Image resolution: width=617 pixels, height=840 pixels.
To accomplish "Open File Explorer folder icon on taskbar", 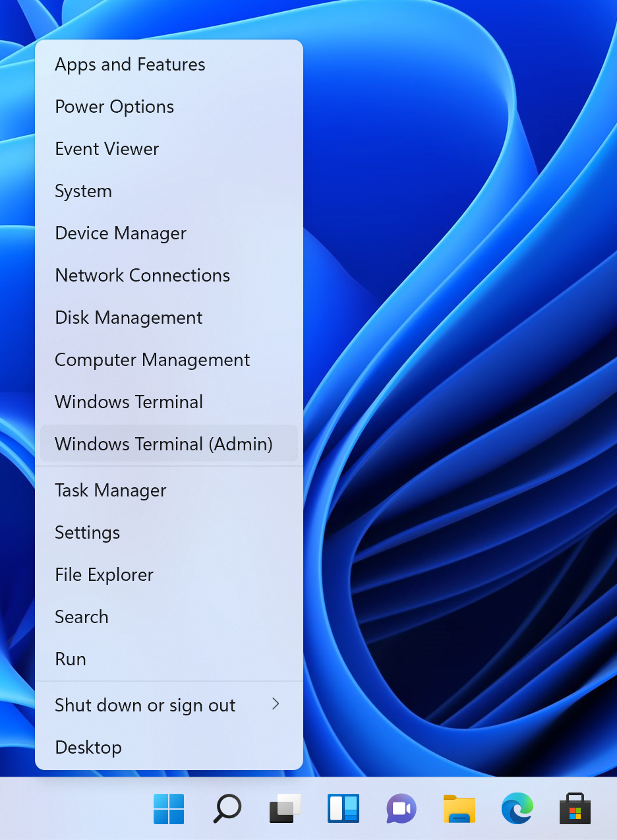I will [x=459, y=808].
